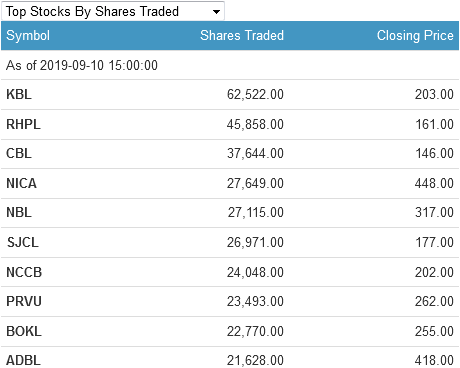Click the Closing Price column header
This screenshot has height=368, width=460.
coord(415,35)
